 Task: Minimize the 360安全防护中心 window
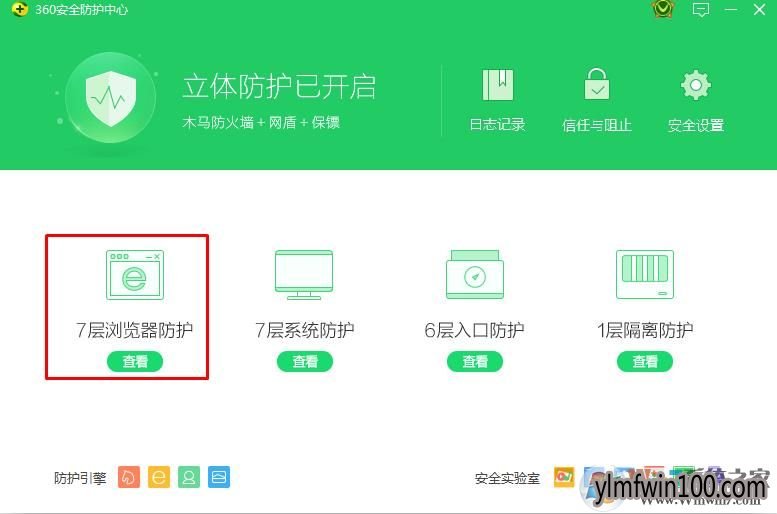(x=730, y=9)
